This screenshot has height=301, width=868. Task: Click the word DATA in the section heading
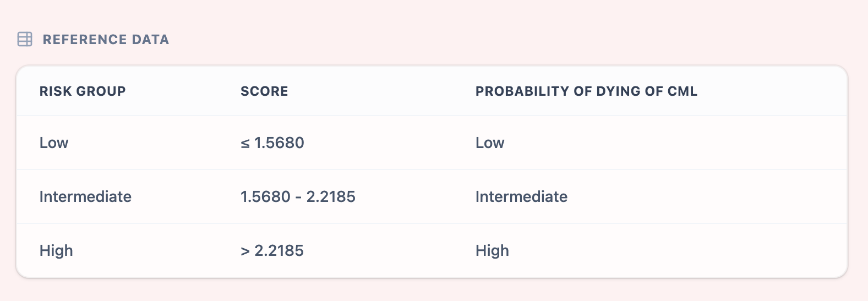(150, 40)
